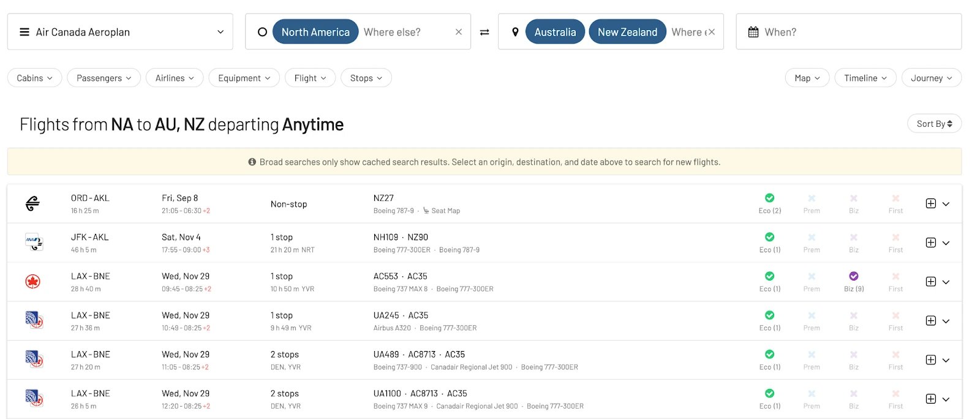Clear the destination field with its X icon

coord(711,32)
